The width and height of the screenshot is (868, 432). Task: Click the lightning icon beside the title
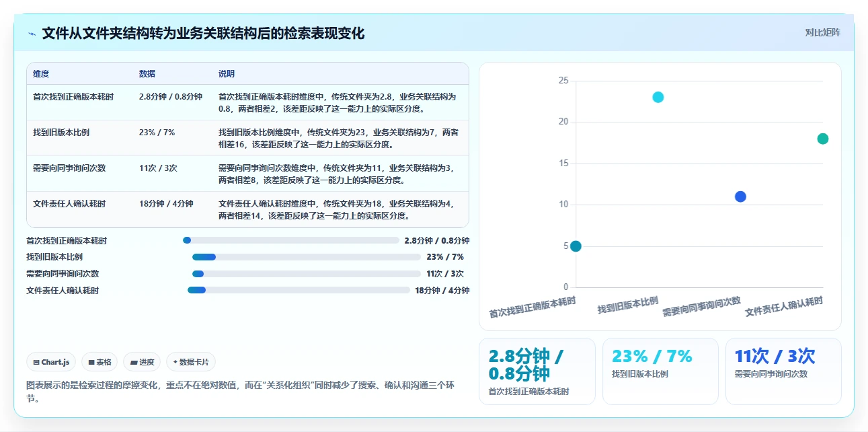click(x=32, y=34)
